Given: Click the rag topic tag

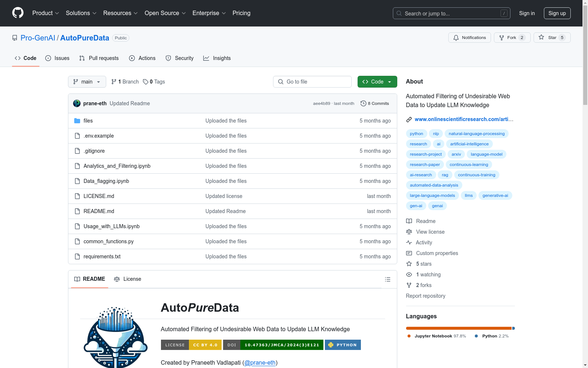Looking at the screenshot, I should [x=445, y=175].
